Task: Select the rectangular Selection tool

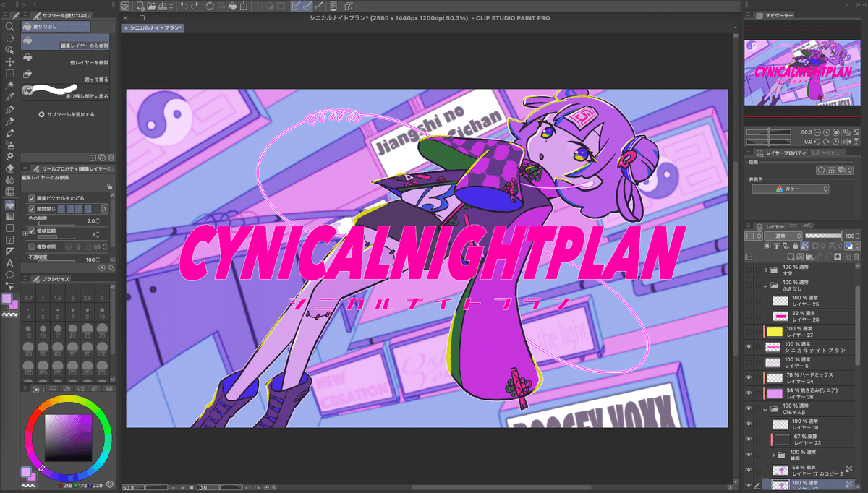Action: point(9,73)
